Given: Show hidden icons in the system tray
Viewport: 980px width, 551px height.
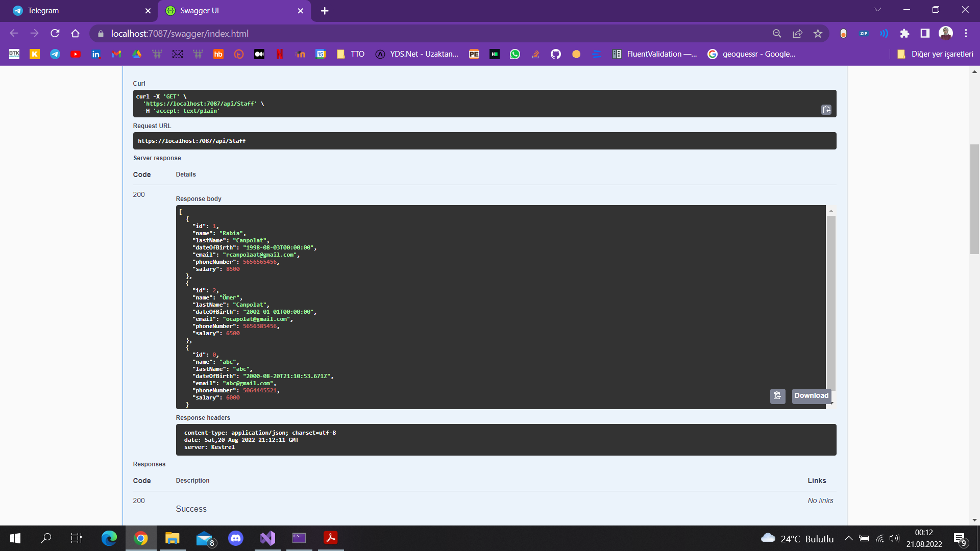Looking at the screenshot, I should click(x=849, y=538).
